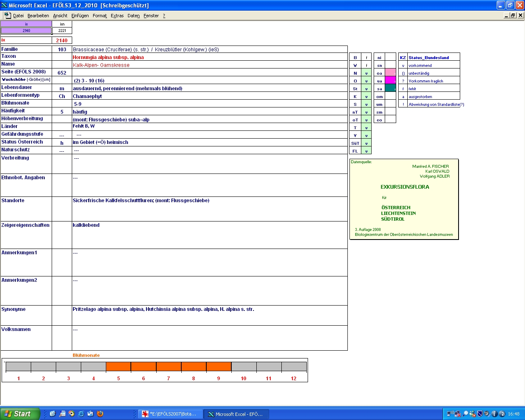Select the Lebensdauer text ausdauernd, perennierend
The width and height of the screenshot is (525, 420).
(128, 88)
